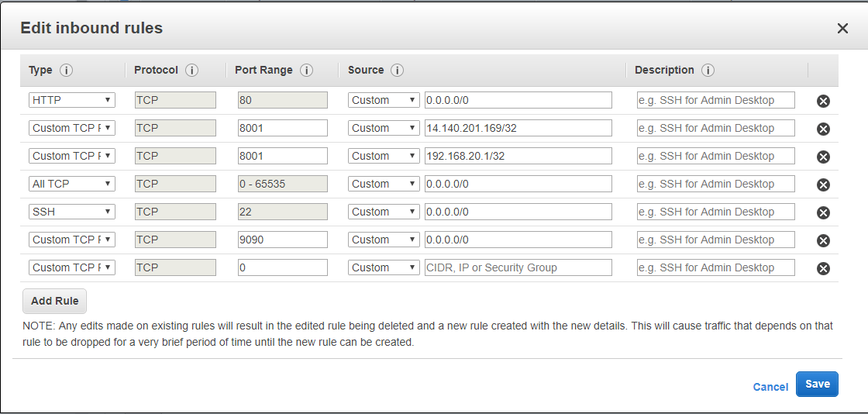Cancel editing inbound rules
The image size is (868, 414).
click(x=770, y=387)
